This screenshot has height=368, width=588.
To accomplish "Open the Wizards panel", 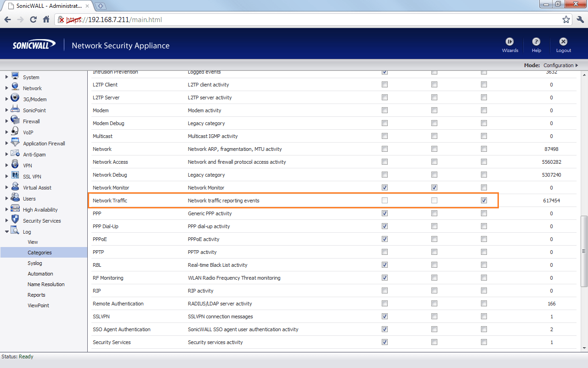I will (x=510, y=45).
